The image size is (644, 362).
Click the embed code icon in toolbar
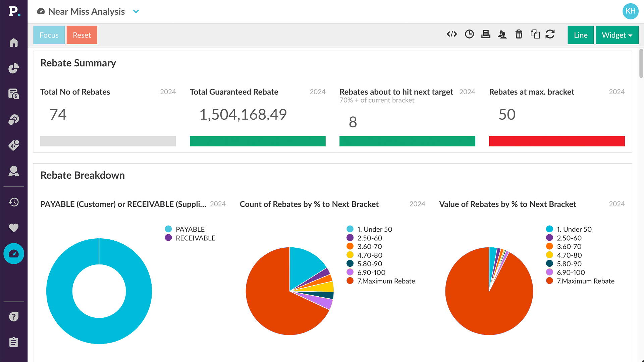[452, 34]
